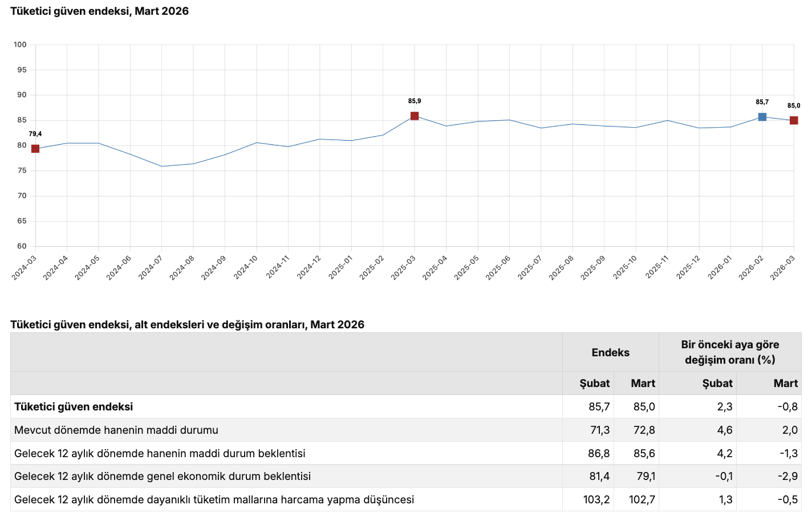Click the 2025-06 x-axis label
Screen dimensions: 812x521
[498, 268]
